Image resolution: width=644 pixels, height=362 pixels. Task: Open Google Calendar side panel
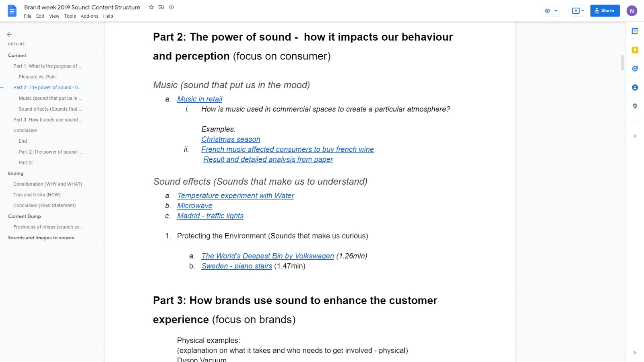pos(635,31)
